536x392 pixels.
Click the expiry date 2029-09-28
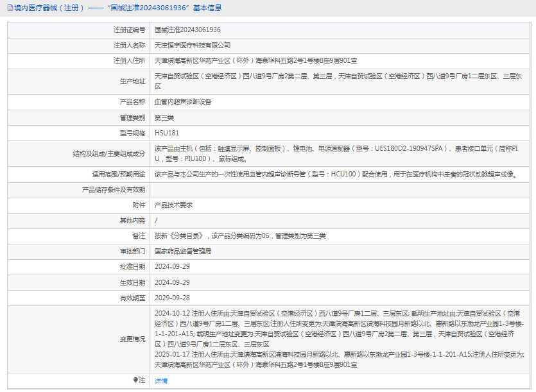tap(172, 298)
